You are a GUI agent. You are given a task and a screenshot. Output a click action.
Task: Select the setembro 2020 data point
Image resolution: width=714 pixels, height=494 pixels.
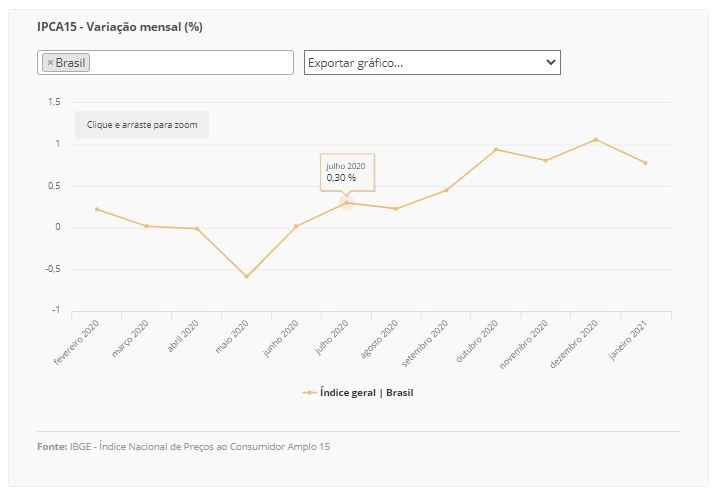tap(446, 190)
